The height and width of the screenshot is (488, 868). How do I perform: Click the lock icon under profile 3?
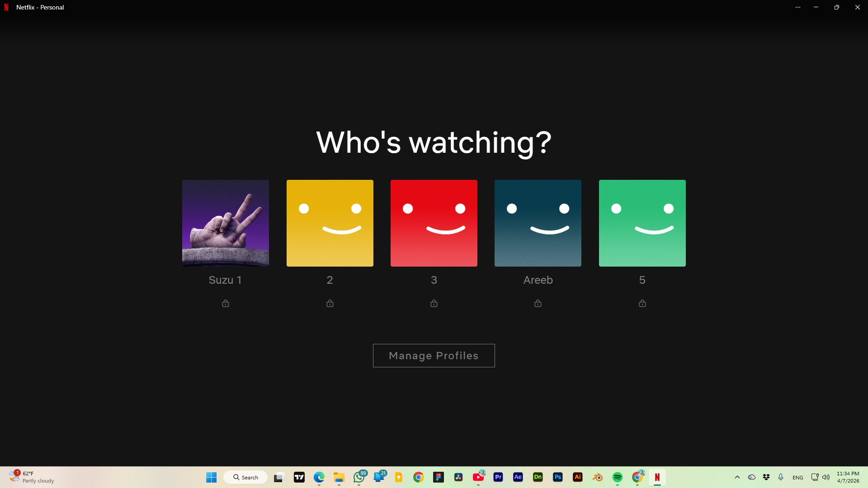click(x=434, y=303)
